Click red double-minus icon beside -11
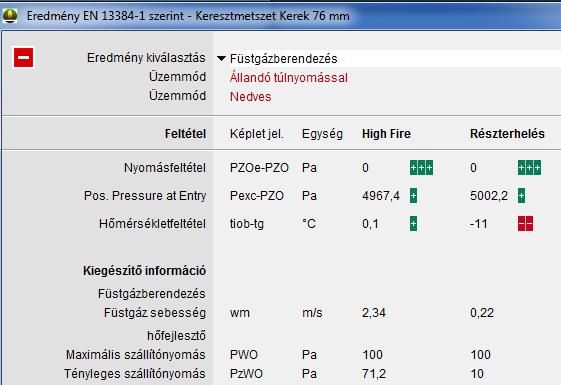The image size is (561, 385). pos(525,224)
